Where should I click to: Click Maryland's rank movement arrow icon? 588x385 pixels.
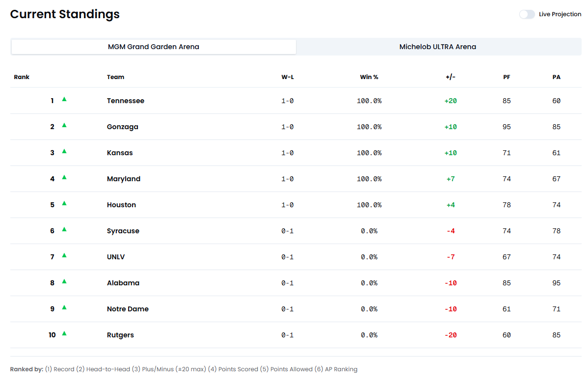point(64,177)
